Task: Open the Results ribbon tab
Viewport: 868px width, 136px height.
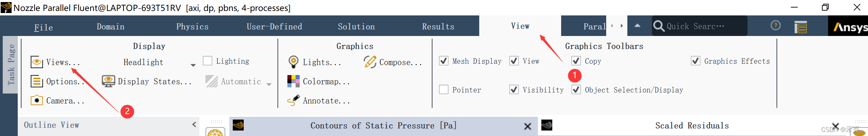Action: tap(438, 27)
